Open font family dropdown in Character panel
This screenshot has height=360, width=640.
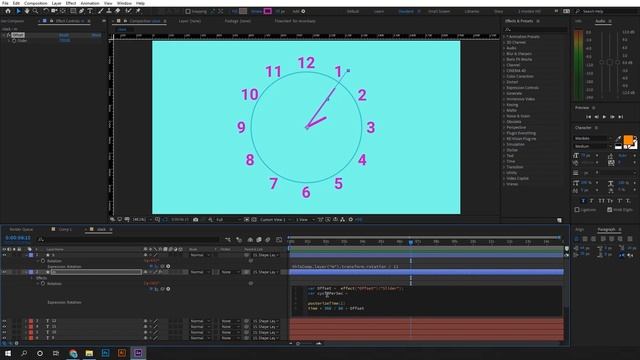(593, 138)
